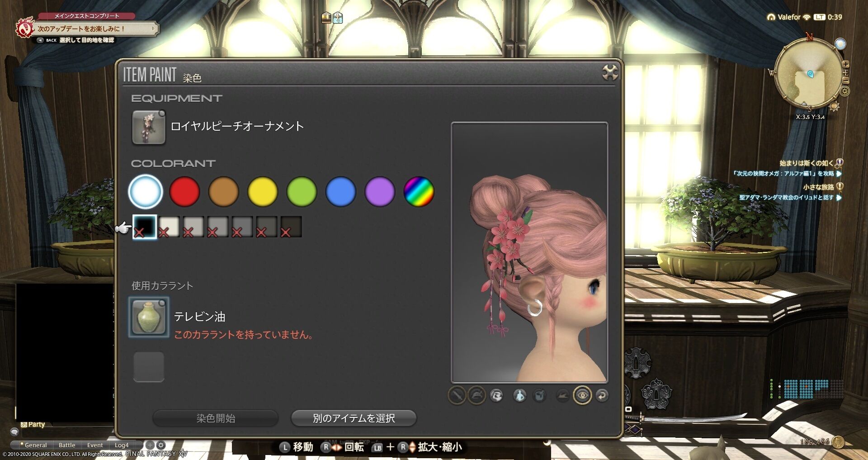Switch to the Log4 chat tab
Image resolution: width=868 pixels, height=460 pixels.
[x=122, y=445]
